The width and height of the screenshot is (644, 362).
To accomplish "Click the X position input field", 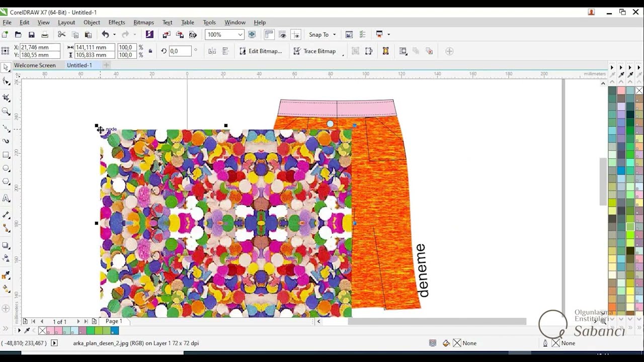I will (x=40, y=47).
